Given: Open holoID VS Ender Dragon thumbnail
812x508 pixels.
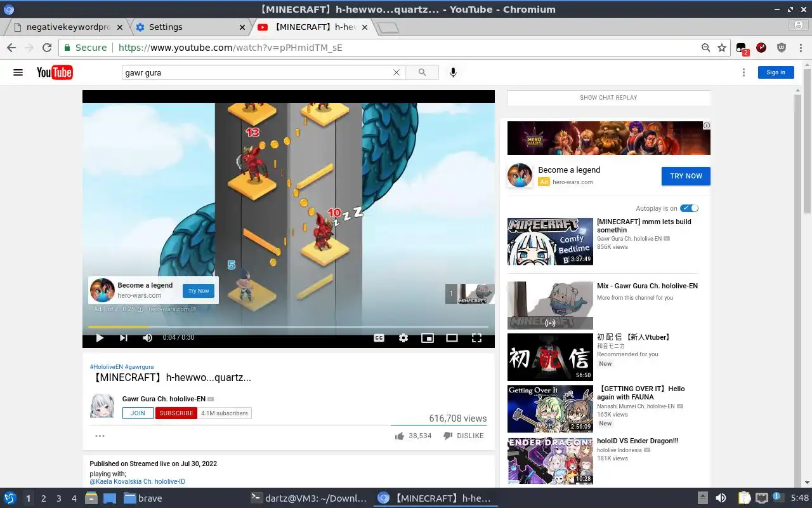Looking at the screenshot, I should tap(550, 460).
